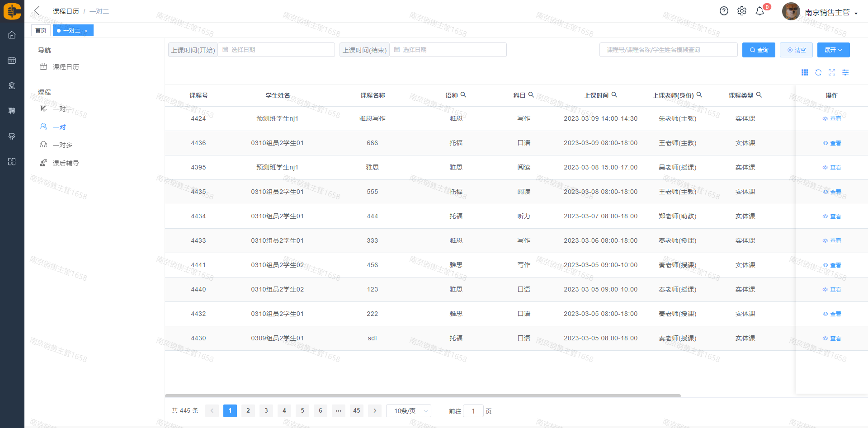Toggle fullscreen with the expand icon
The width and height of the screenshot is (868, 428).
(x=832, y=72)
